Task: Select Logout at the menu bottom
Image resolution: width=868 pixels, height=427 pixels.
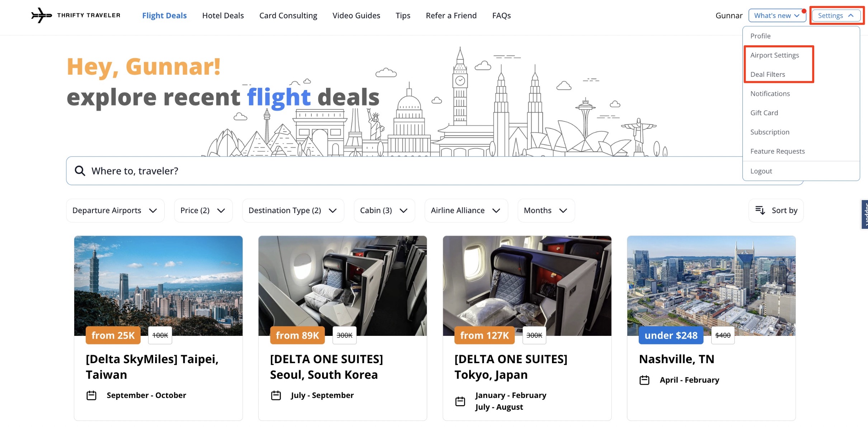Action: coord(761,171)
